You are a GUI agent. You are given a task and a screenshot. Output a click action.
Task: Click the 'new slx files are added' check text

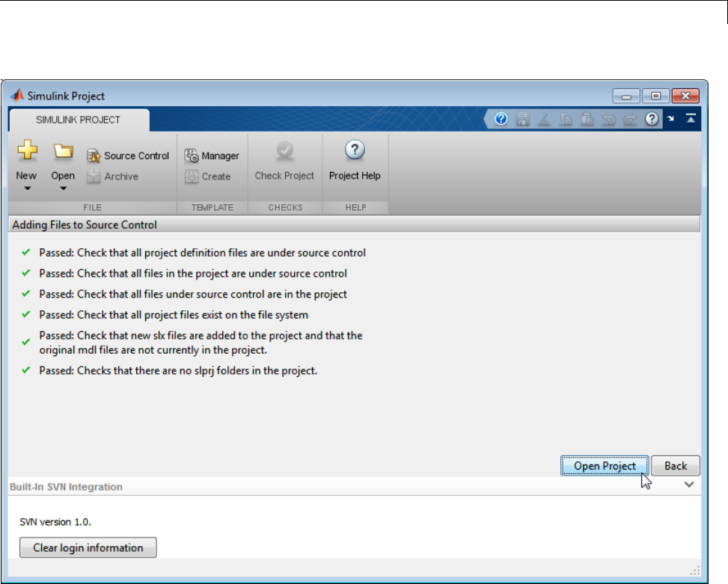[x=201, y=342]
